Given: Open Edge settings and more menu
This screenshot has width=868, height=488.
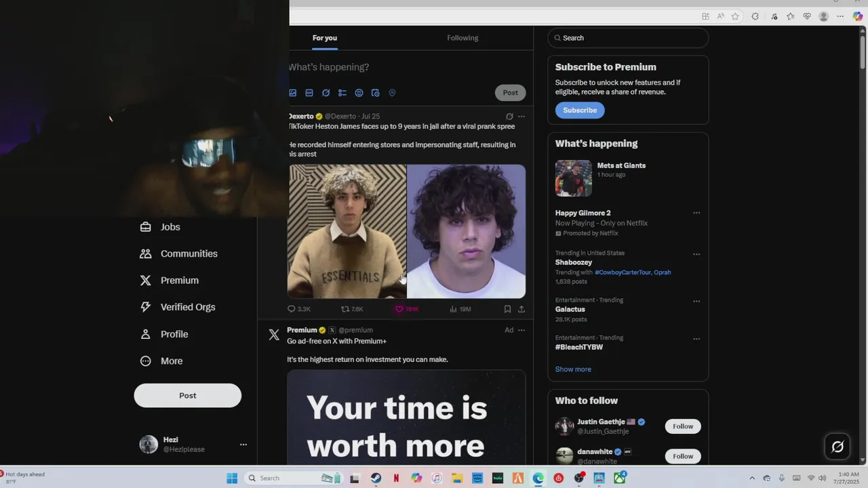Looking at the screenshot, I should click(841, 16).
